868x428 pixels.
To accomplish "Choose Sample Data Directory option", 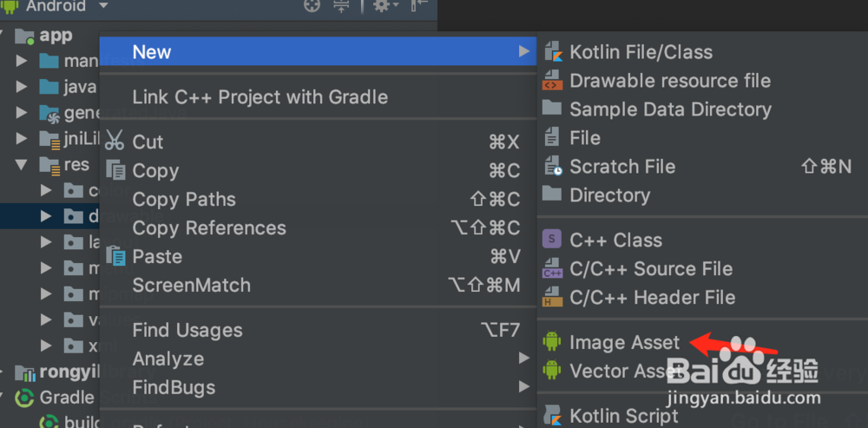I will pyautogui.click(x=669, y=109).
